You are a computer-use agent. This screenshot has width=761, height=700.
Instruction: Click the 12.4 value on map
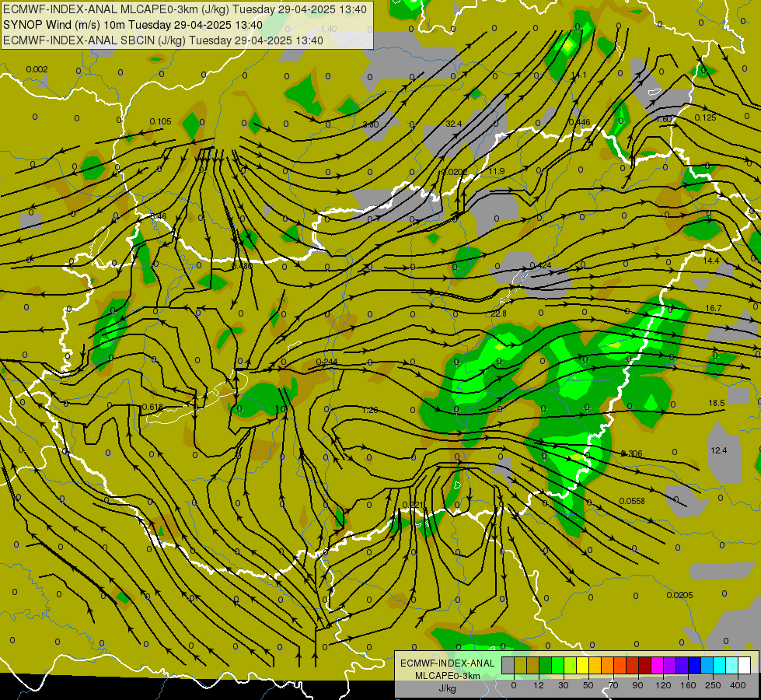[719, 450]
